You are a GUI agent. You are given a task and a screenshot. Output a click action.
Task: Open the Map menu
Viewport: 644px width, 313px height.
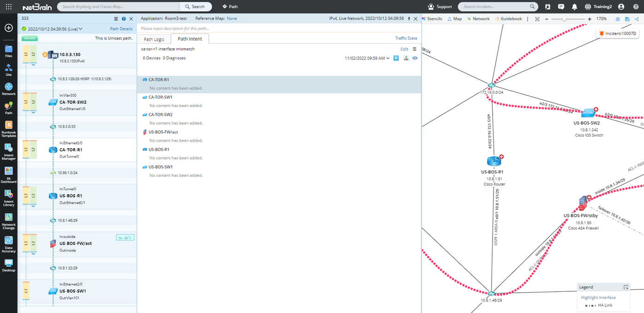455,19
